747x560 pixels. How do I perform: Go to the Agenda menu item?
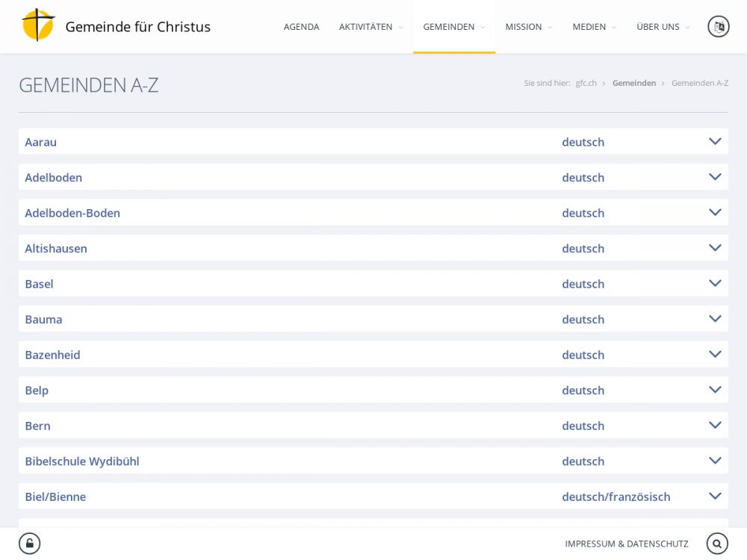(301, 27)
